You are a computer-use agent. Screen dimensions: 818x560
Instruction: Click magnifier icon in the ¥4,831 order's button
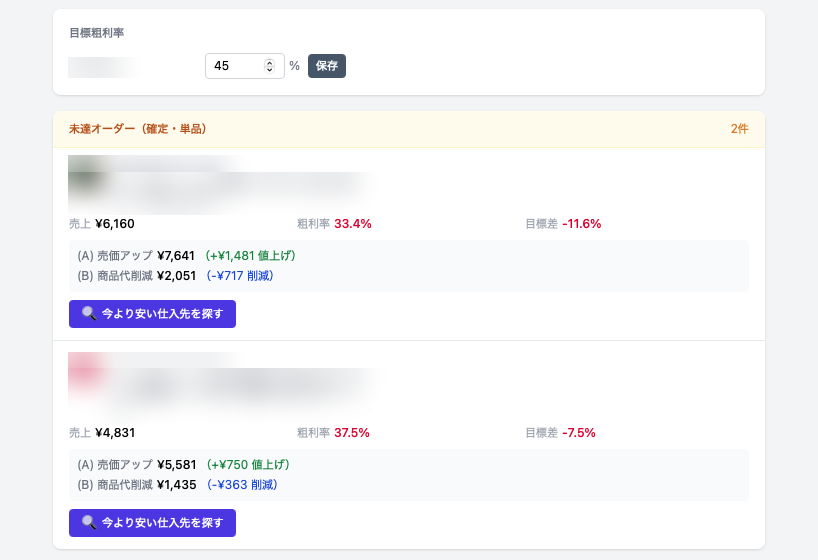coord(89,522)
